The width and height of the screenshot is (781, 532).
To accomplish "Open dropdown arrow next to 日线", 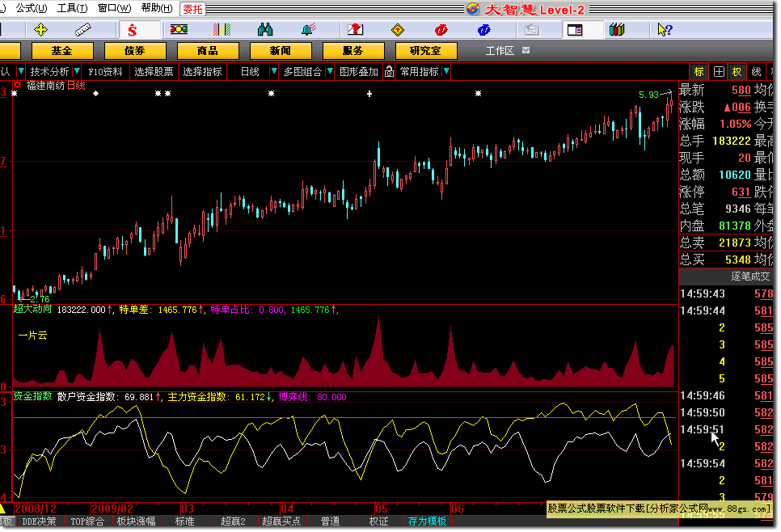I will 273,72.
